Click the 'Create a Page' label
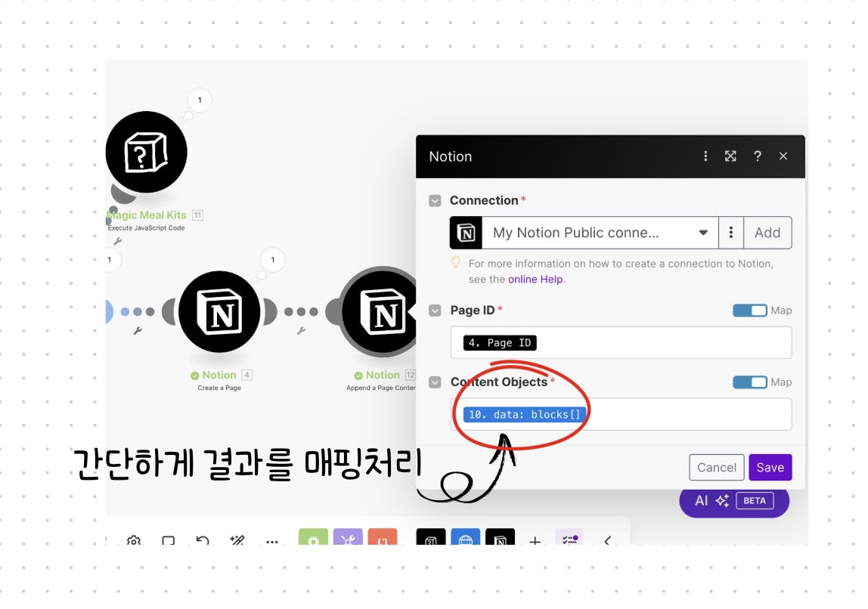The image size is (868, 609). (x=219, y=388)
